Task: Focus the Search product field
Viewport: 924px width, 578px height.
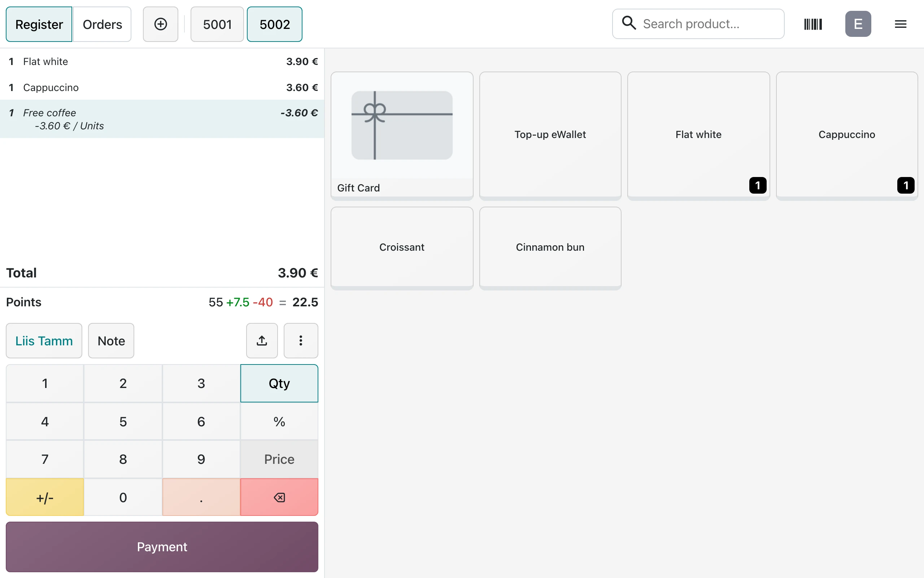Action: (698, 24)
